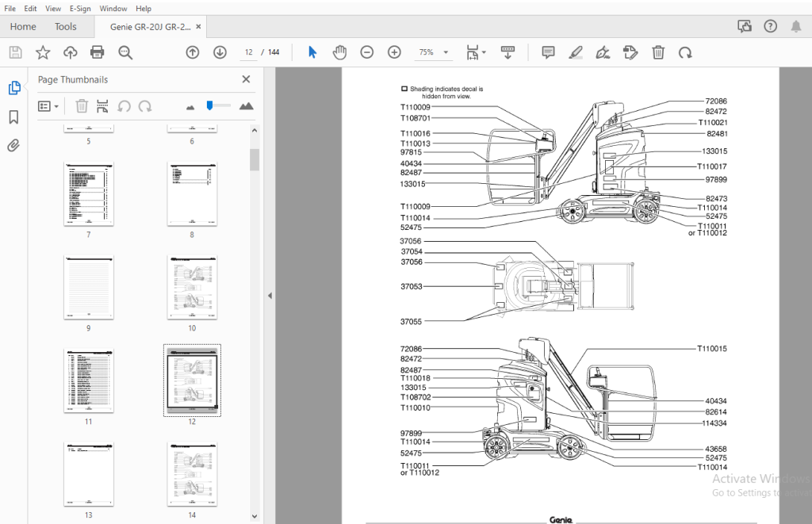The width and height of the screenshot is (812, 524).
Task: Open the fit page options icon
Action: tap(476, 52)
